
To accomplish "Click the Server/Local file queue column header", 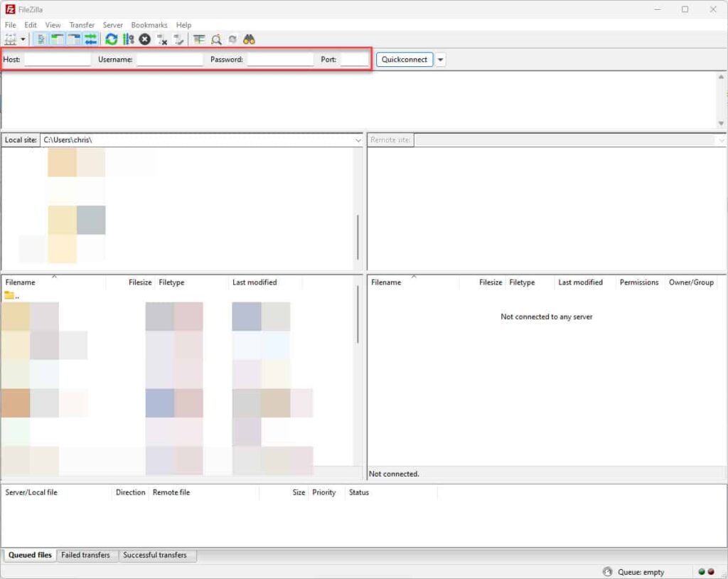I will [55, 492].
